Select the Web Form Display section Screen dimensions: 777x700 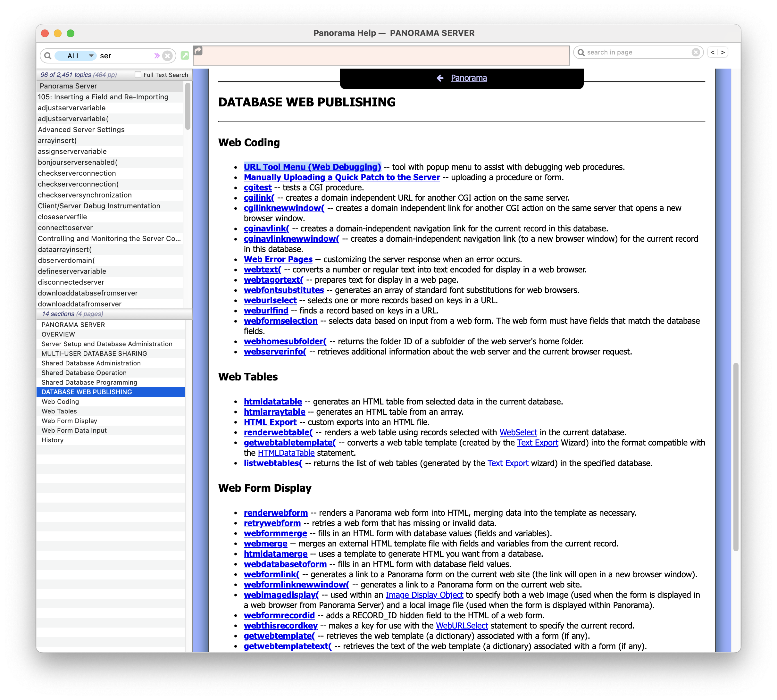pos(69,421)
